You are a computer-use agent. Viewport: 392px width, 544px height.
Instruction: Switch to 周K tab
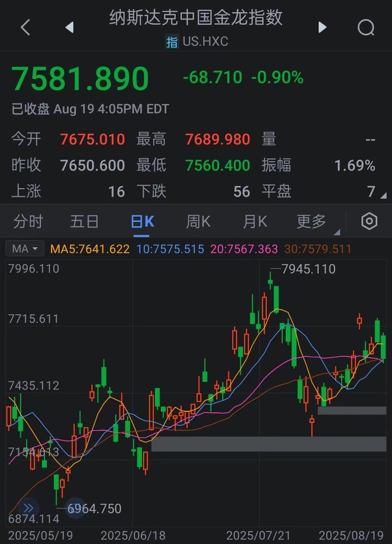coord(198,222)
